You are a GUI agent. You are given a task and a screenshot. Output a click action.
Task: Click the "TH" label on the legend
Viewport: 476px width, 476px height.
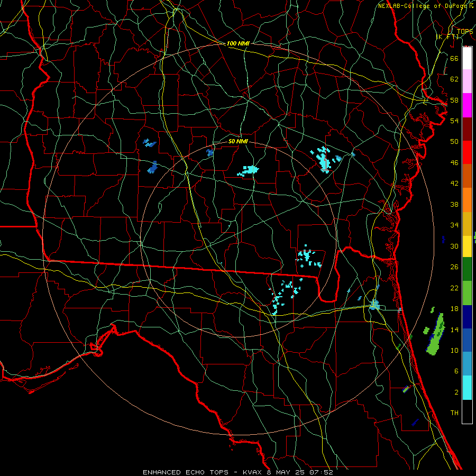click(x=454, y=413)
